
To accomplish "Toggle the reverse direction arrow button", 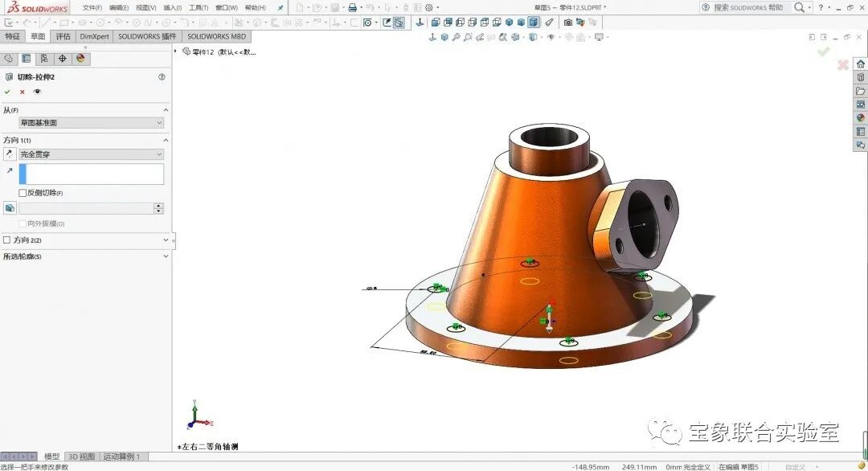I will [x=10, y=154].
